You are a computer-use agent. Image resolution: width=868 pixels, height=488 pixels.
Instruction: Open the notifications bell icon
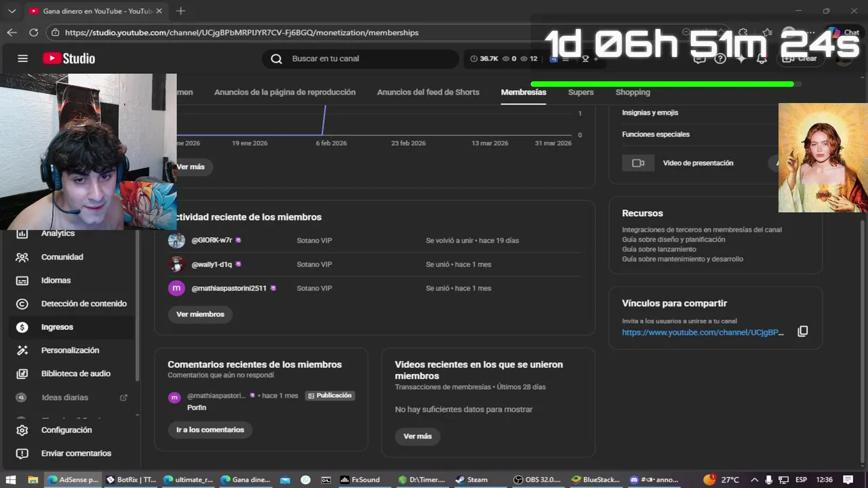762,59
